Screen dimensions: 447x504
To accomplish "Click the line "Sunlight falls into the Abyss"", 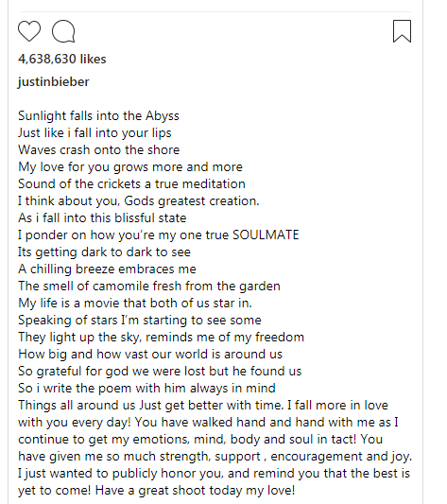I will (x=98, y=116).
